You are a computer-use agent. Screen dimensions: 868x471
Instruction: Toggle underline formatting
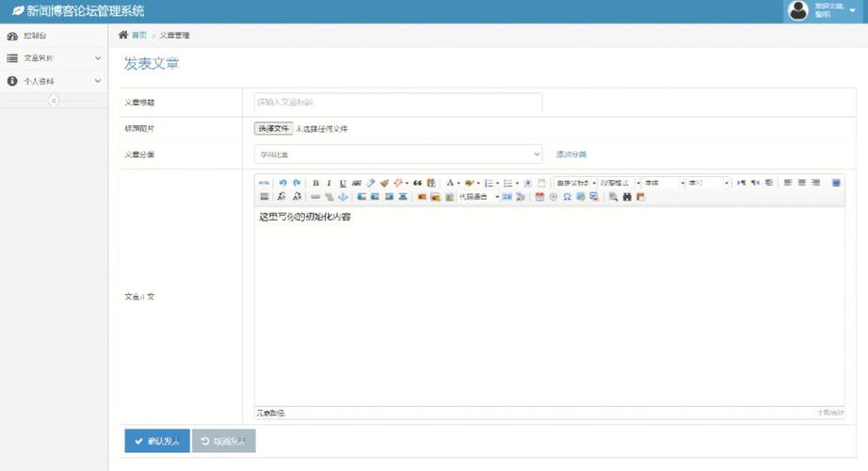[343, 183]
